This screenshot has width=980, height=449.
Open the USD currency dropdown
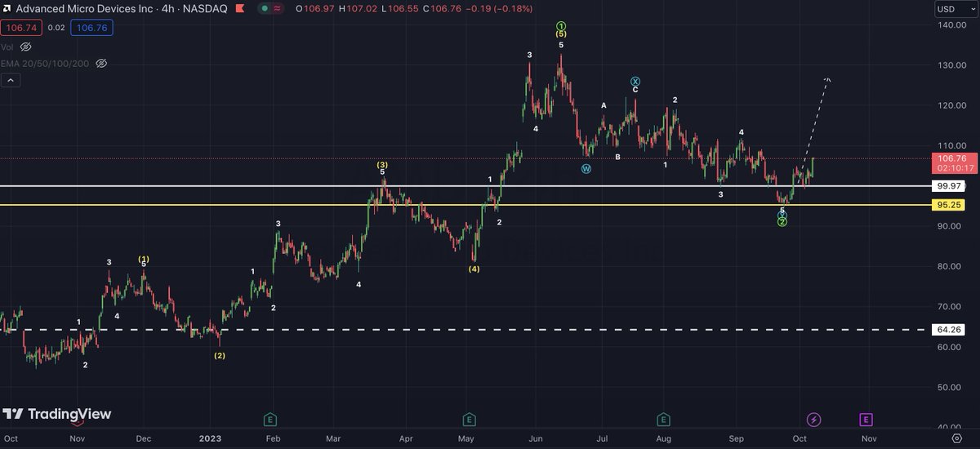pos(955,9)
